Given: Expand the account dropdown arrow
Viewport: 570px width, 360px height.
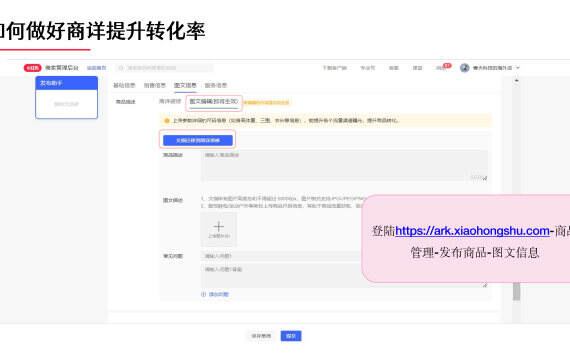Looking at the screenshot, I should (518, 68).
